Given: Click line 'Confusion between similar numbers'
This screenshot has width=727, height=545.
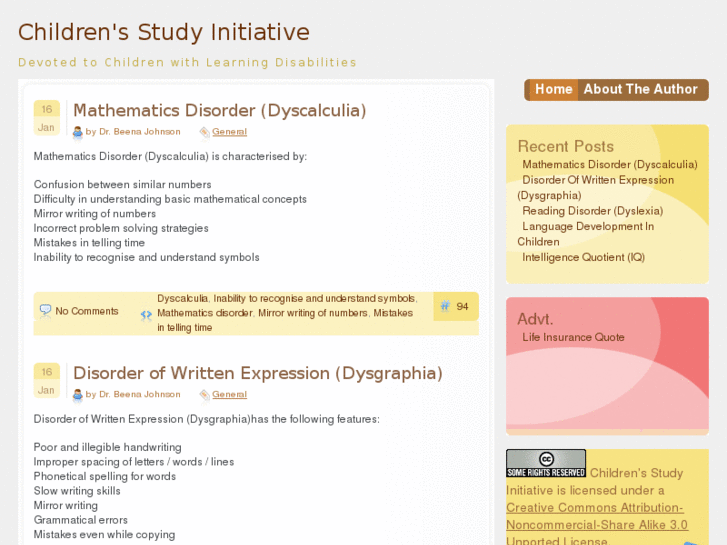Looking at the screenshot, I should tap(122, 185).
